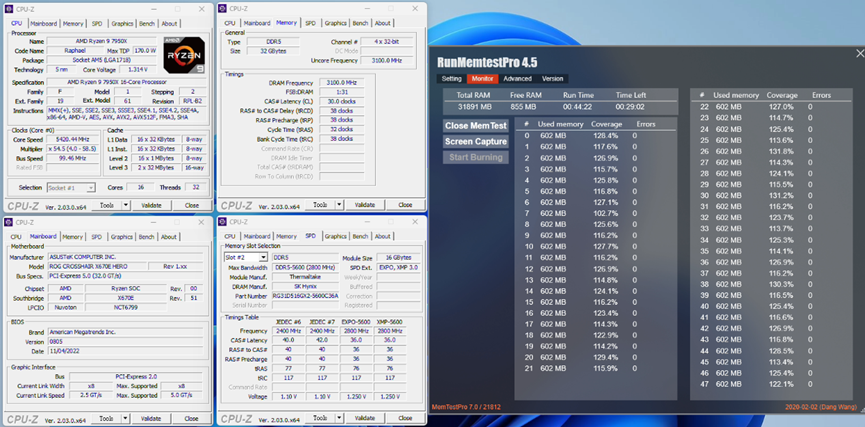Viewport: 865px width, 427px height.
Task: Click Close button in the SPD window
Action: 405,418
